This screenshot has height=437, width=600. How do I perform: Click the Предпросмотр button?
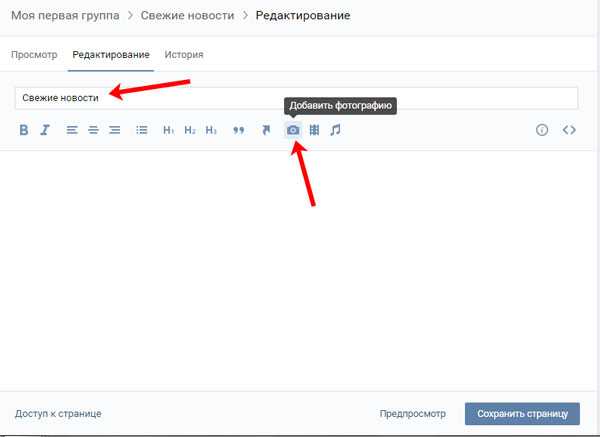point(412,414)
